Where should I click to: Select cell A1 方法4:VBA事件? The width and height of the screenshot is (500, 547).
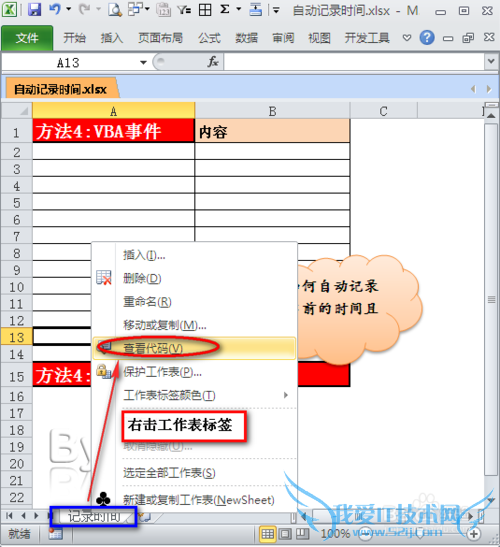(113, 131)
